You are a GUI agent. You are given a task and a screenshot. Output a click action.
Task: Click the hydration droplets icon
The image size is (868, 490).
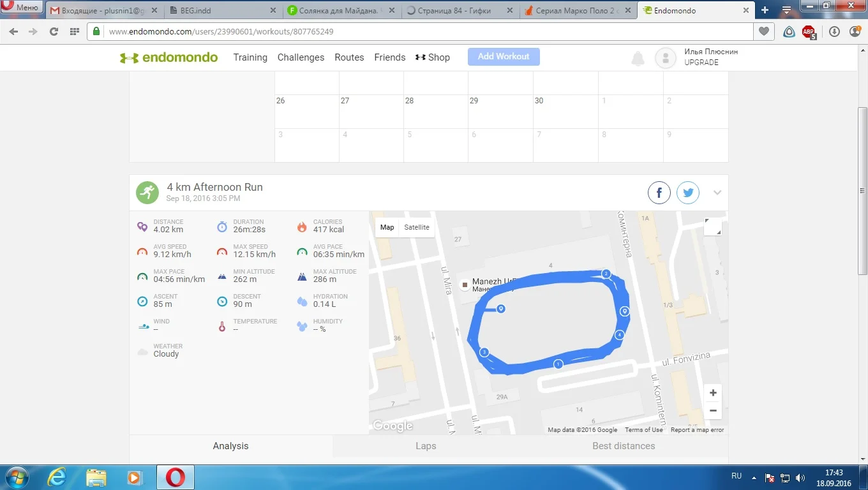[x=302, y=301]
